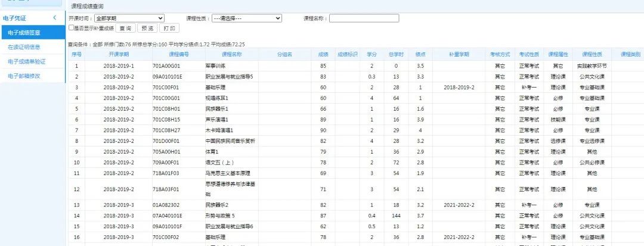Sort by the 成绩 column header
This screenshot has height=246, width=644.
tap(323, 54)
